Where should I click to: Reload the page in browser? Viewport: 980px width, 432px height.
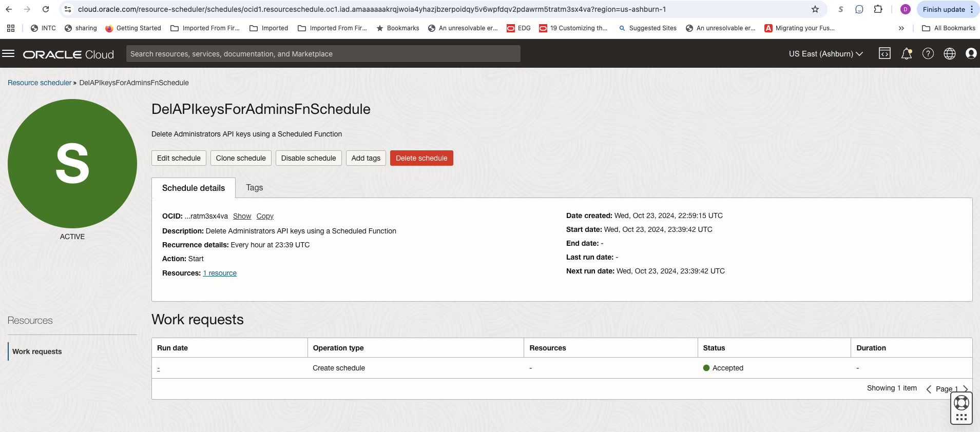pyautogui.click(x=46, y=9)
